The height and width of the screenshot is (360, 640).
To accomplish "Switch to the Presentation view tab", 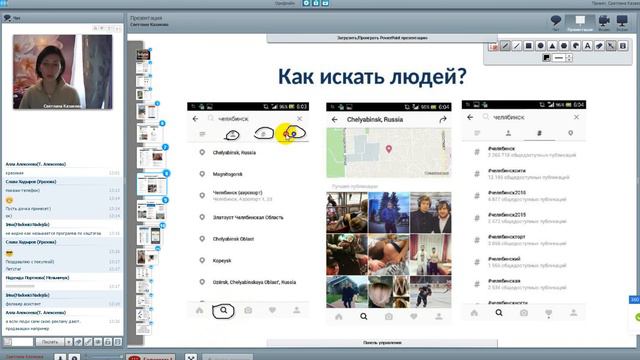I will pos(580,22).
